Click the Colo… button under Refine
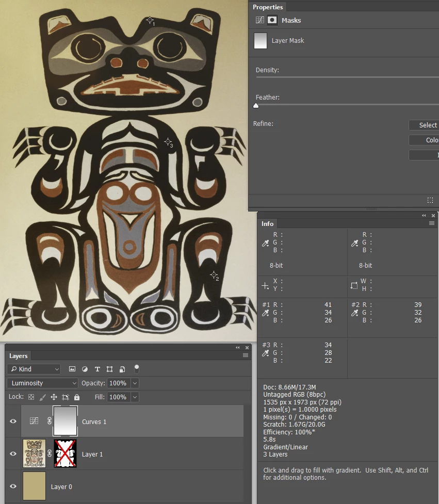The image size is (439, 504). [424, 140]
